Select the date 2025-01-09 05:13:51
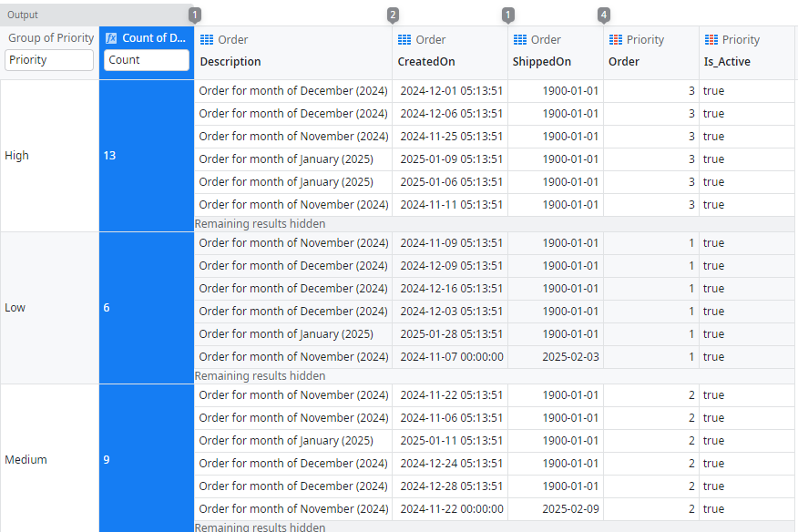This screenshot has height=532, width=798. point(452,159)
